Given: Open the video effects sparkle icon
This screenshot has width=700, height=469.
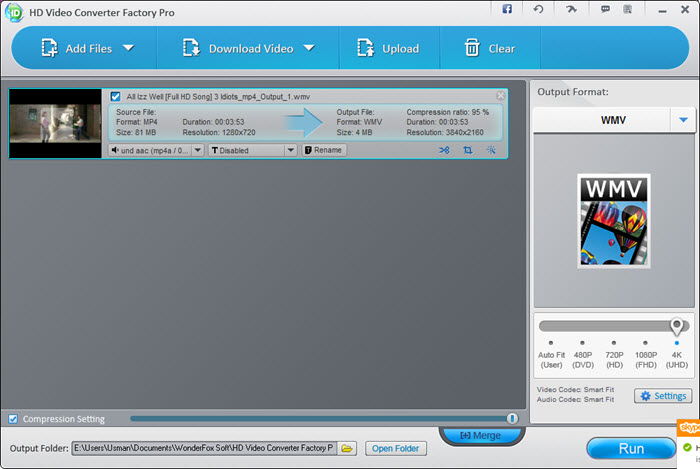Looking at the screenshot, I should (x=491, y=150).
